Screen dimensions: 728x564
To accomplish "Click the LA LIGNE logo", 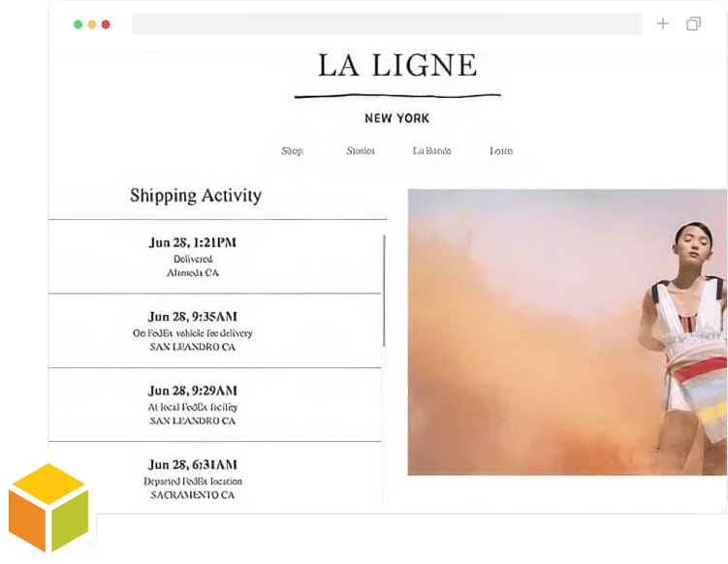I will (x=397, y=65).
